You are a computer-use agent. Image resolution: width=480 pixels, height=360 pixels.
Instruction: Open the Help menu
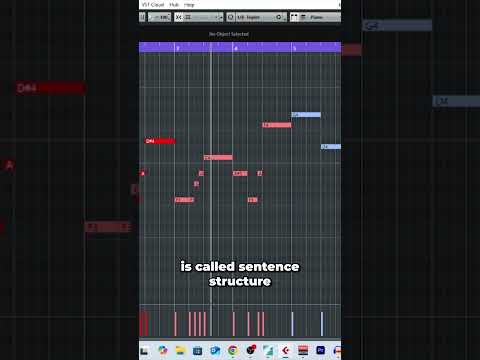[x=189, y=5]
